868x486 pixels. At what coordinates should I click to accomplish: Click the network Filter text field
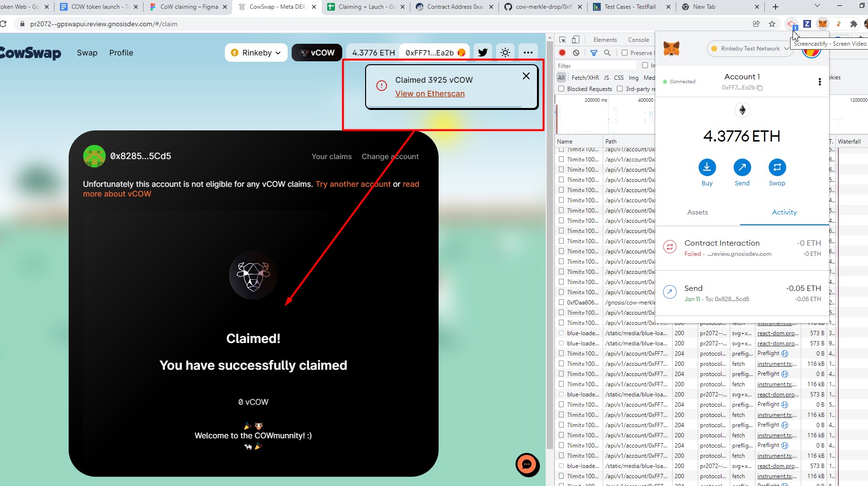[596, 66]
